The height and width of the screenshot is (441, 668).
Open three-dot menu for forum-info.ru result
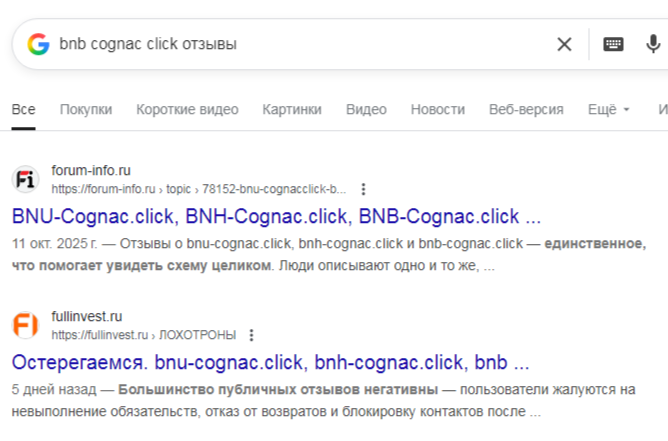click(x=364, y=189)
